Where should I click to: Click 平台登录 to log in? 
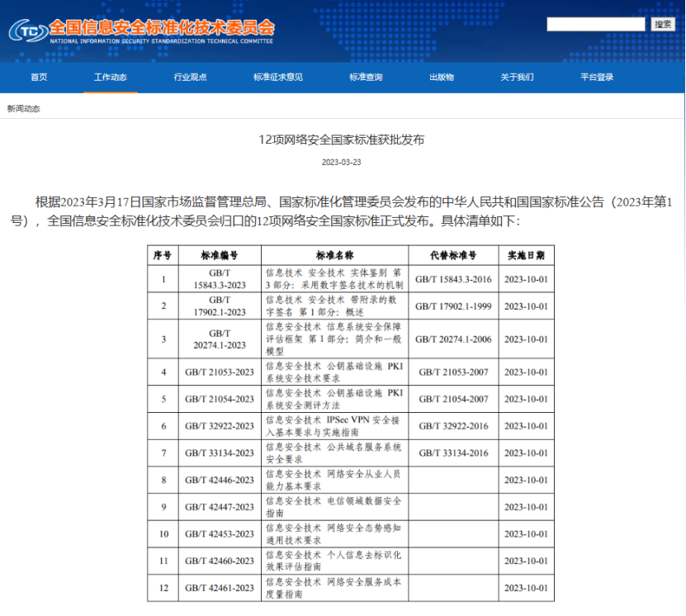pos(598,77)
